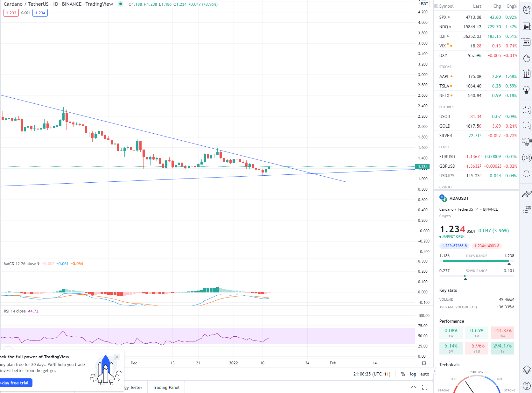This screenshot has height=393, width=532.
Task: Open the timezone menu 21:06:25 (UTC+11)
Action: pyautogui.click(x=372, y=374)
